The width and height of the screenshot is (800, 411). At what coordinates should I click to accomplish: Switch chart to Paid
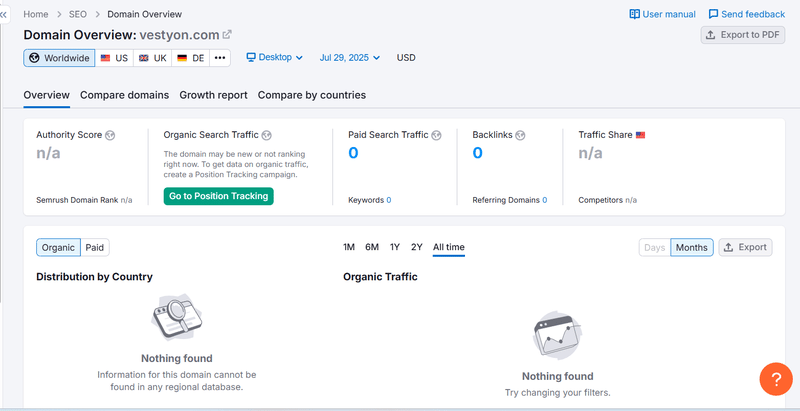[95, 247]
